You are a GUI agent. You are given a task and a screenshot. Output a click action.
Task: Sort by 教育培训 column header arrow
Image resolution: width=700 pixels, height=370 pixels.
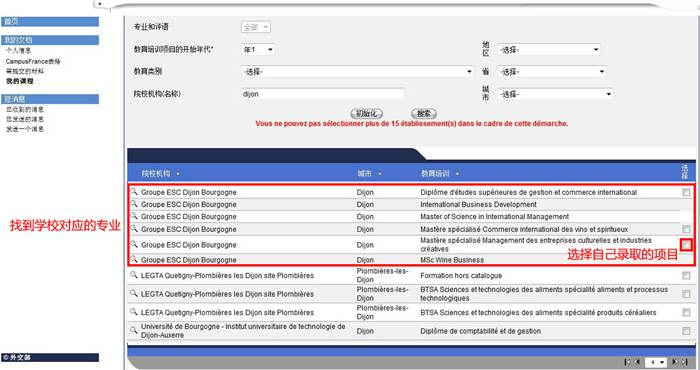click(458, 174)
